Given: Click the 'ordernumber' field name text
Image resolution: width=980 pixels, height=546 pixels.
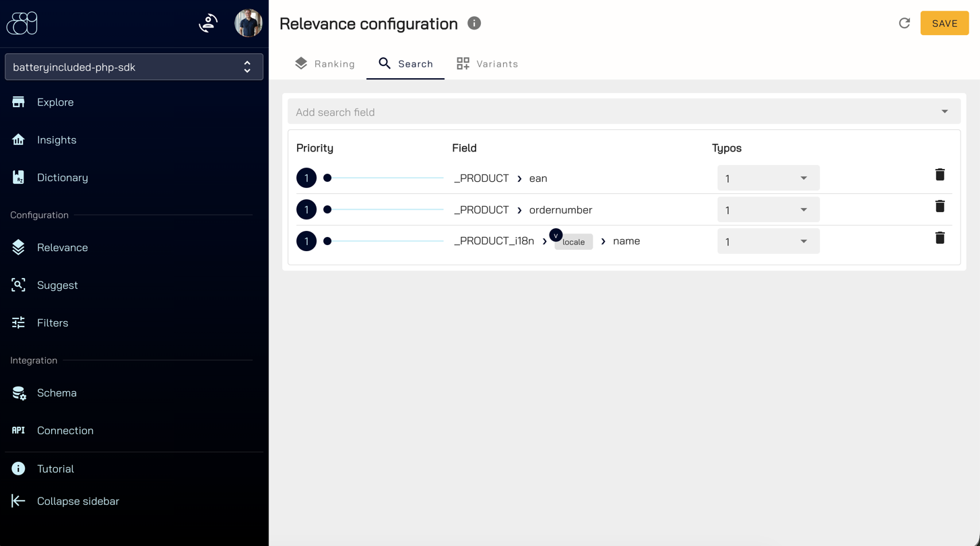Looking at the screenshot, I should [560, 210].
